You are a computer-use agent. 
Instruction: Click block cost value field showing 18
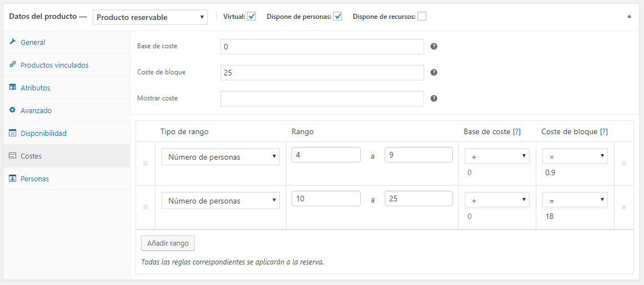point(575,217)
